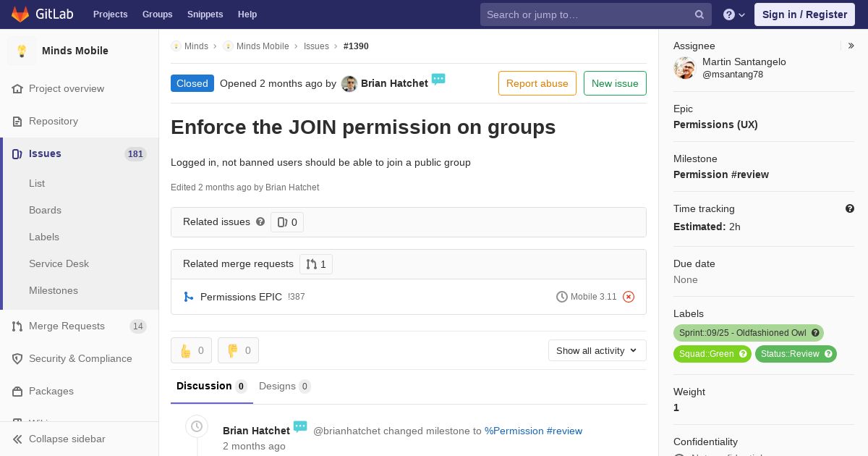Open Labels page
The width and height of the screenshot is (868, 456).
pos(44,237)
